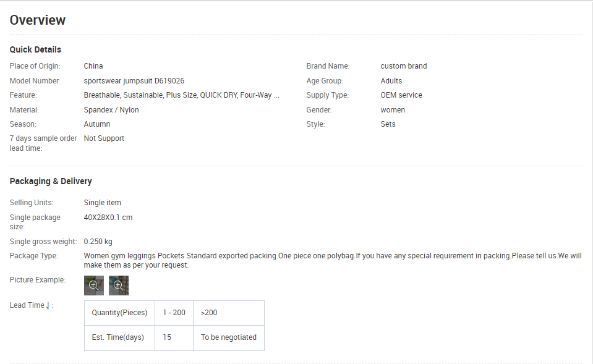Click the To be negotiated cell
The image size is (593, 364).
click(229, 338)
